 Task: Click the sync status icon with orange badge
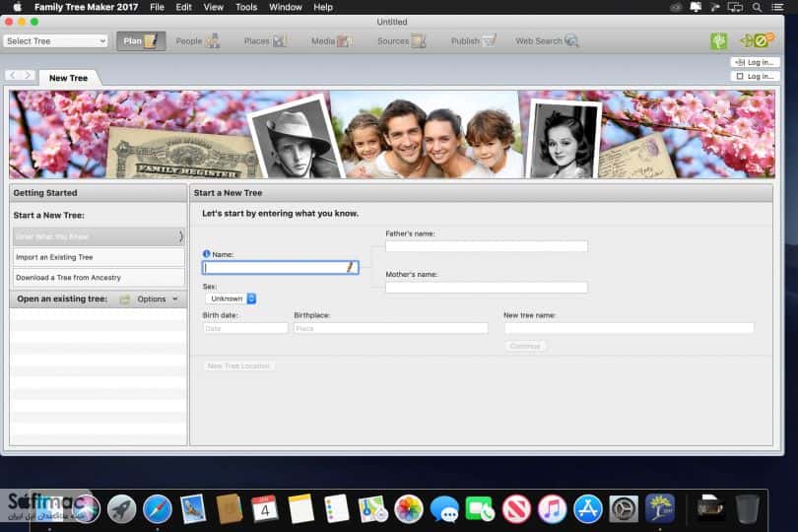point(758,40)
